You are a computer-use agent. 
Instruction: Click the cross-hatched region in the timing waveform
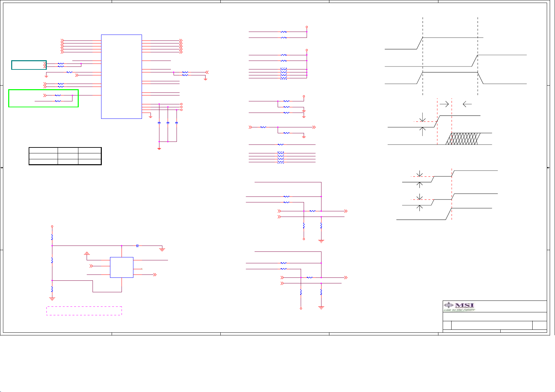coord(463,139)
